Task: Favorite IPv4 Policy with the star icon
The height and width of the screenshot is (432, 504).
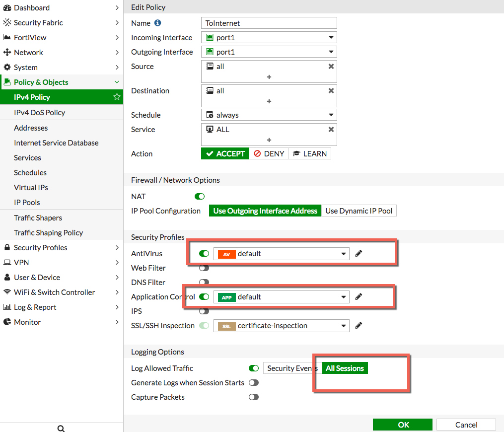Action: tap(117, 97)
